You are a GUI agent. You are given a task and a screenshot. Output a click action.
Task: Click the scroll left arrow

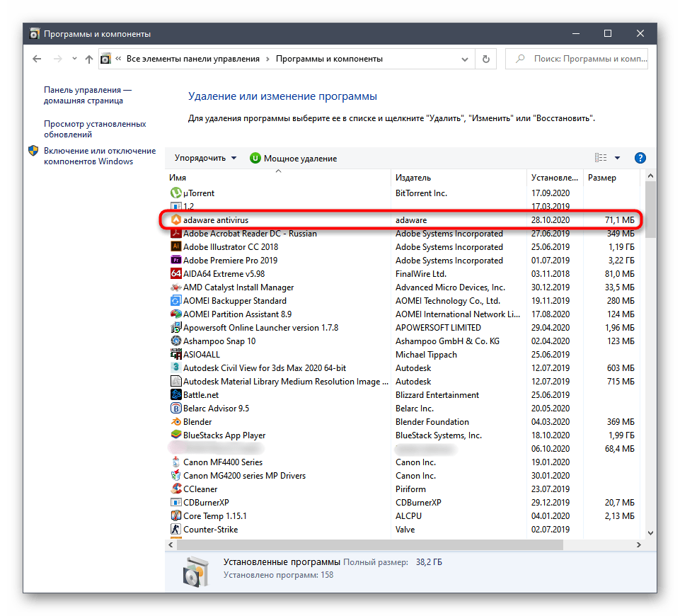171,544
